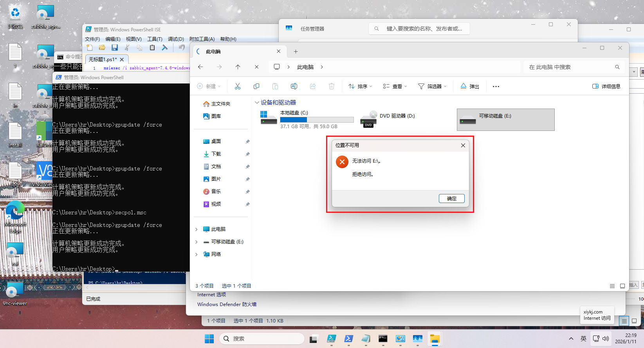Click the Task View taskbar icon
This screenshot has width=644, height=348.
pos(314,339)
